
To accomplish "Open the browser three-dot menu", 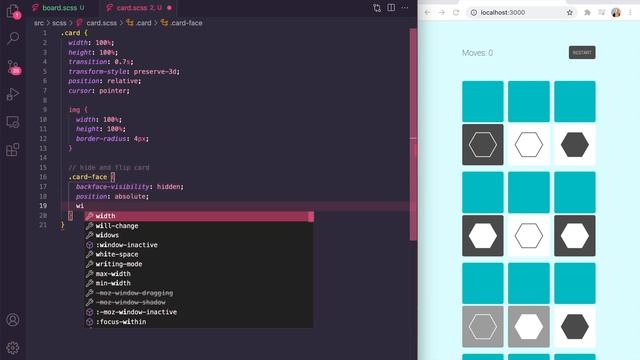I will (631, 13).
